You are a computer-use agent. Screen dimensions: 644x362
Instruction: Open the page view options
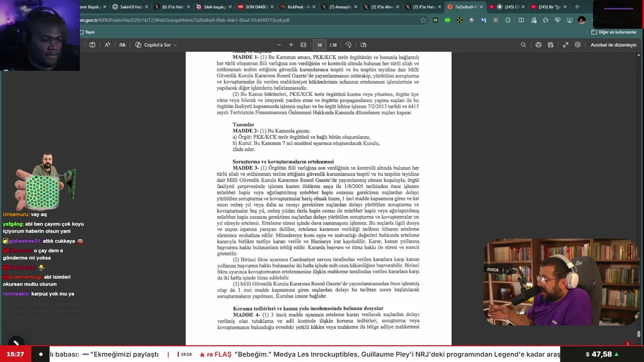(x=363, y=45)
